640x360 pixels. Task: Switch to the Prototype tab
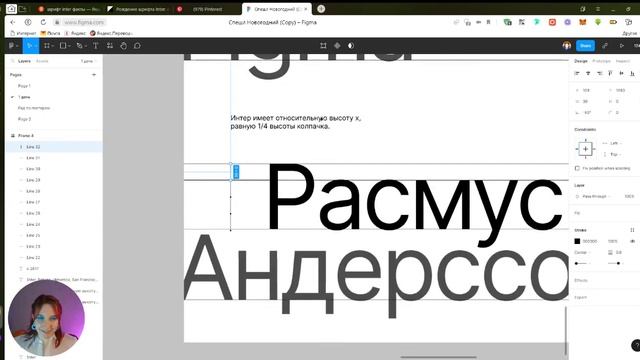601,61
